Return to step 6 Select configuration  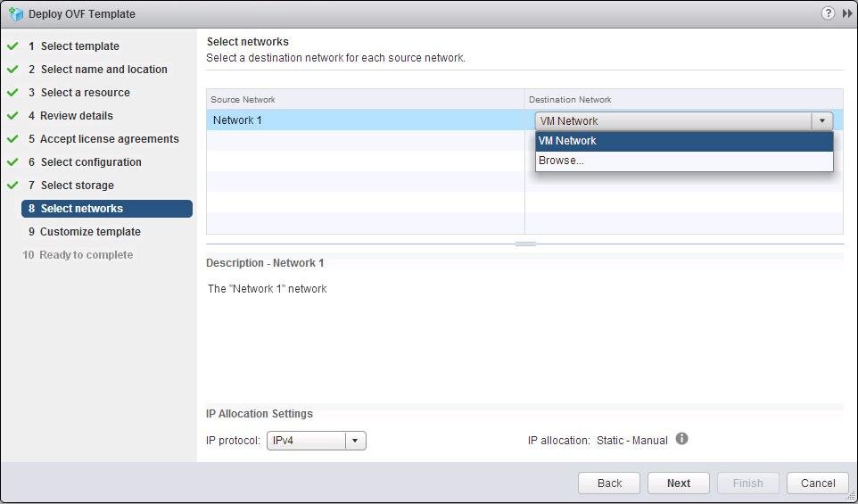[x=91, y=162]
